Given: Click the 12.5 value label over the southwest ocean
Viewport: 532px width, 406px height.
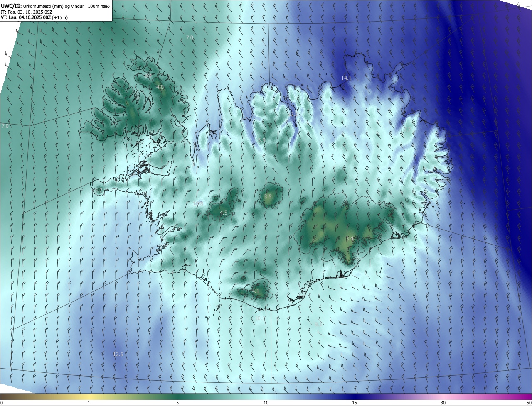Looking at the screenshot, I should 118,354.
